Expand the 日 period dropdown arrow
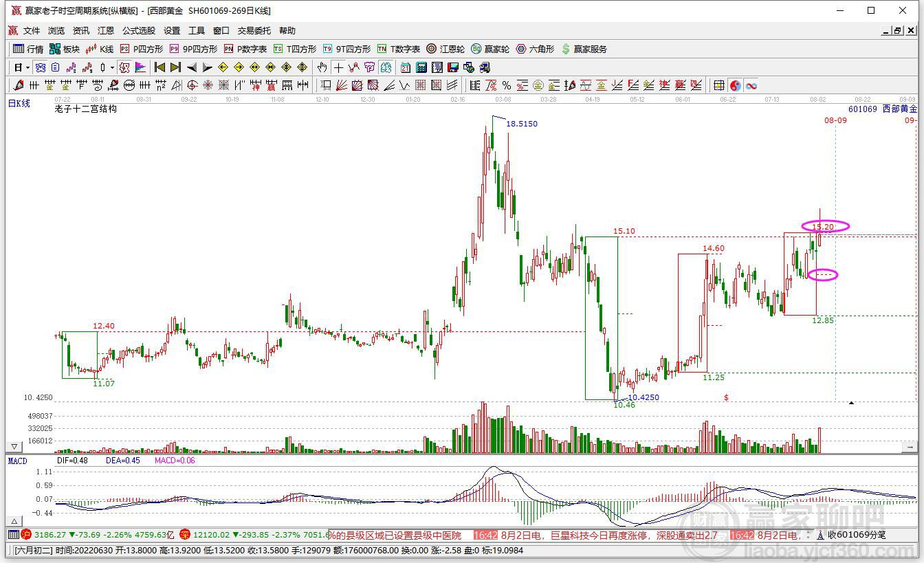The width and height of the screenshot is (924, 563). (x=27, y=67)
